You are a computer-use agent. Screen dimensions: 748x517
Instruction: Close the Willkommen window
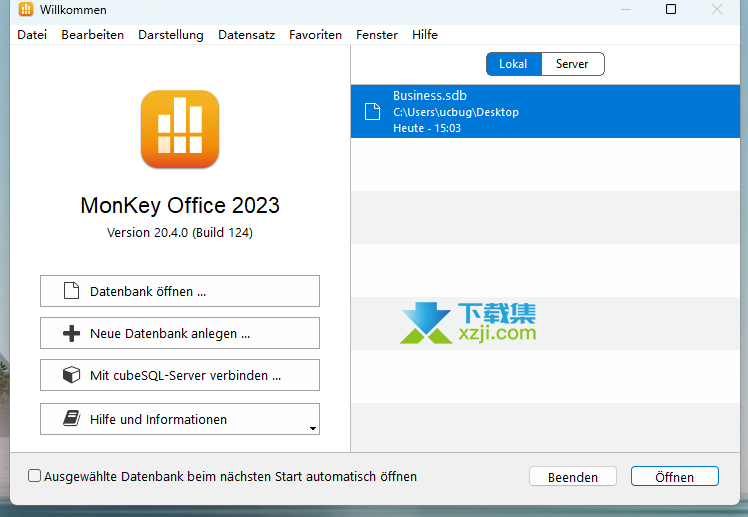pyautogui.click(x=717, y=9)
